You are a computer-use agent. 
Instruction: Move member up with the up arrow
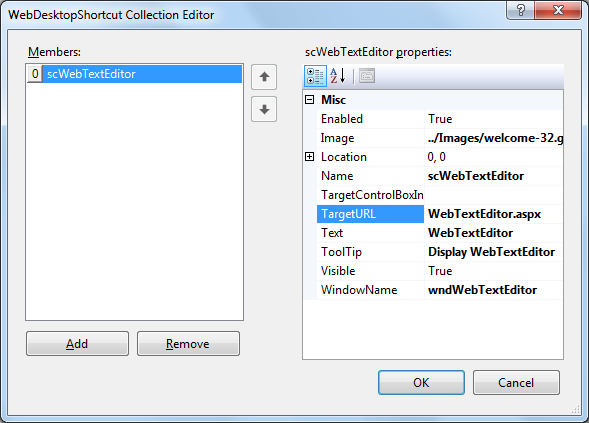264,77
